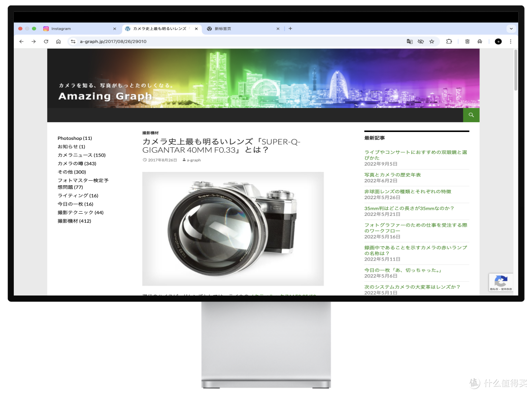The width and height of the screenshot is (532, 394).
Task: Click the 撮影機材 label above article title
Action: coord(150,132)
